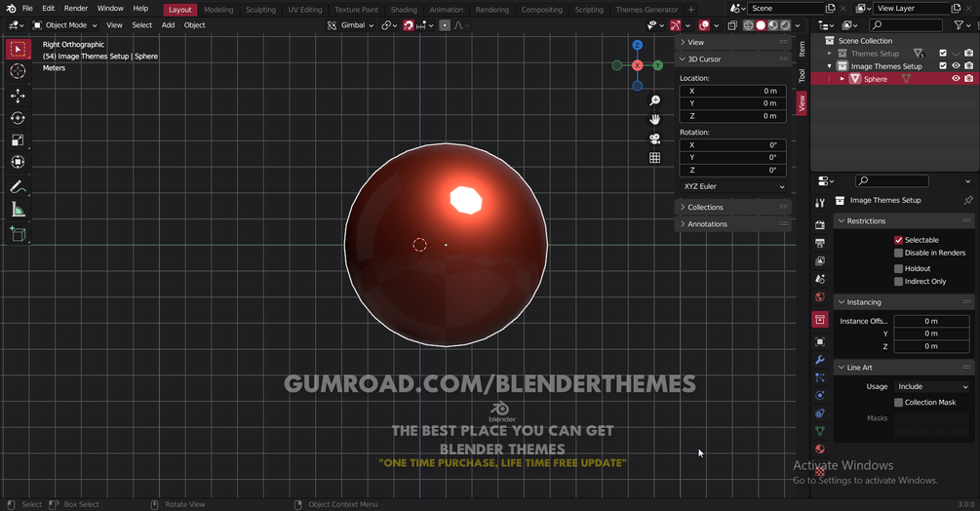Image resolution: width=980 pixels, height=511 pixels.
Task: Switch to the Shading workspace tab
Action: click(404, 10)
